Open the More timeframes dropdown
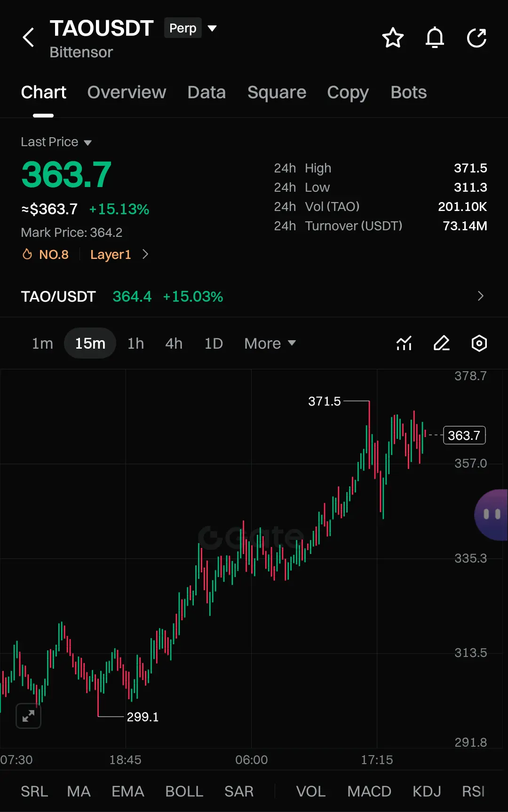This screenshot has width=508, height=812. 270,344
